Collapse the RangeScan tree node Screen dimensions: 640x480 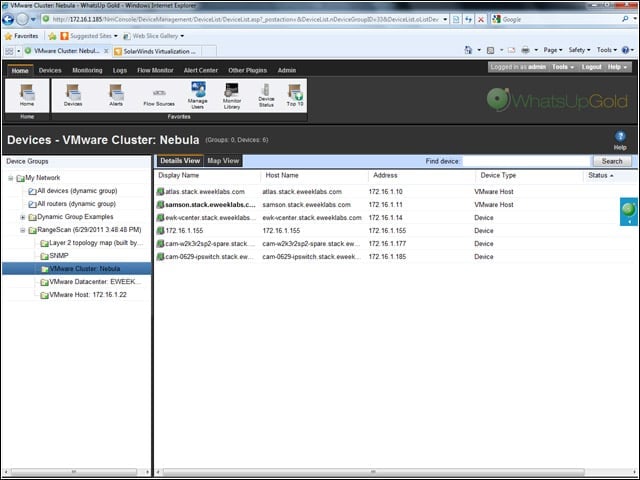[23, 230]
